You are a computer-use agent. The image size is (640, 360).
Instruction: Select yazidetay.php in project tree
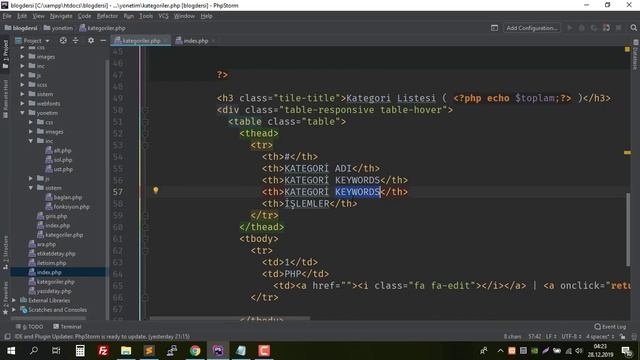coord(50,291)
